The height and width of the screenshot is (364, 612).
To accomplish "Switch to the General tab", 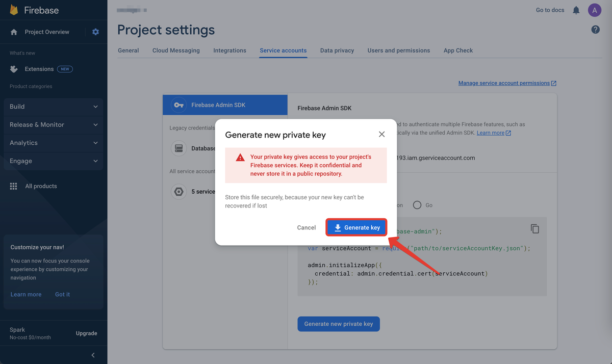I will [129, 50].
